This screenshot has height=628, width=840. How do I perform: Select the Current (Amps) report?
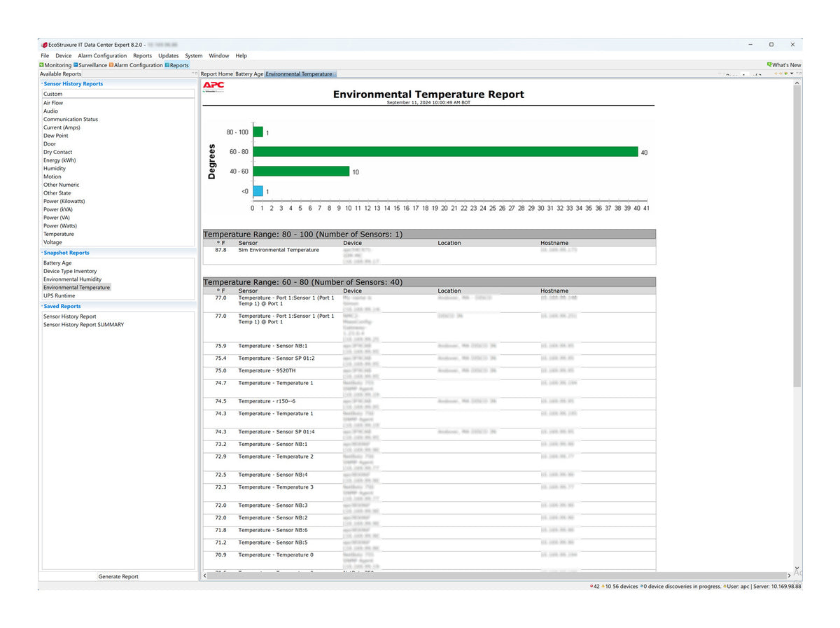[62, 127]
